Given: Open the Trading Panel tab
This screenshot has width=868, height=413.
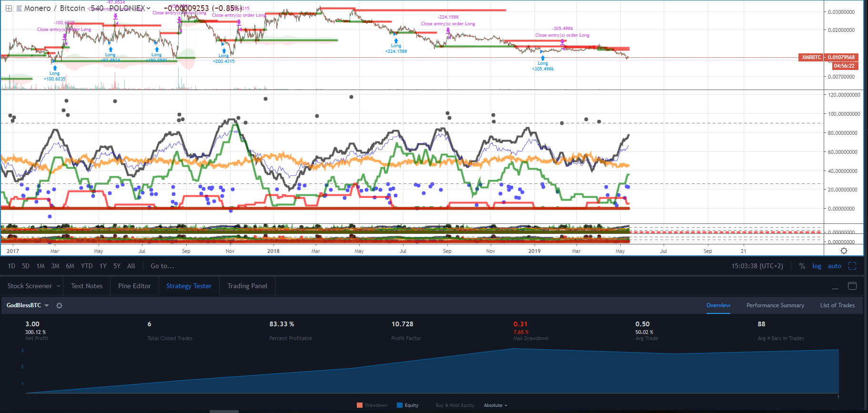Looking at the screenshot, I should [247, 286].
